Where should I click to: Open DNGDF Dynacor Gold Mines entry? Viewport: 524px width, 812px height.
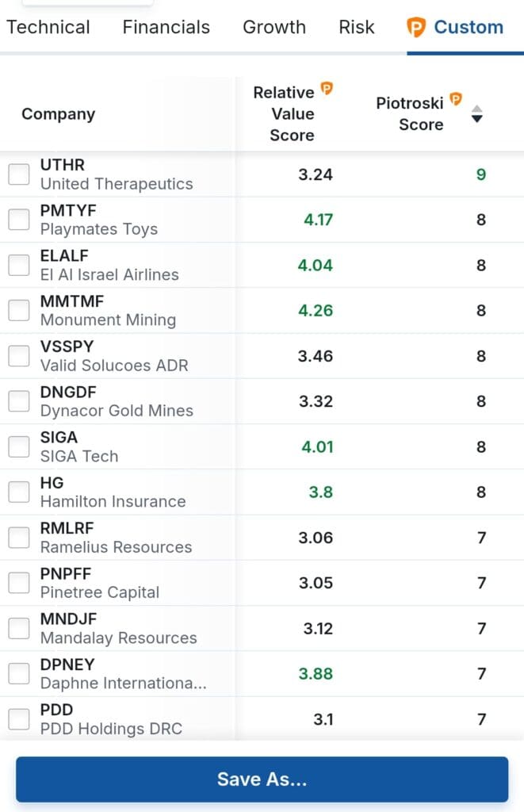pos(117,401)
